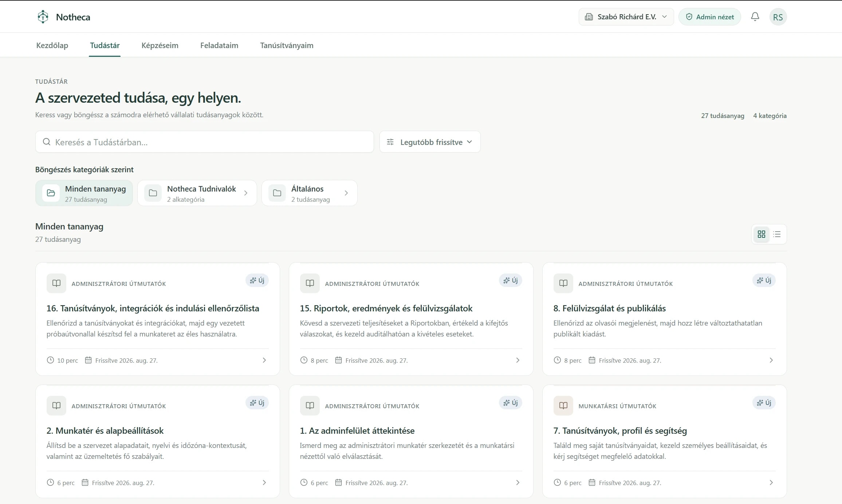Click the Notheca brand name
842x504 pixels.
[x=73, y=17]
